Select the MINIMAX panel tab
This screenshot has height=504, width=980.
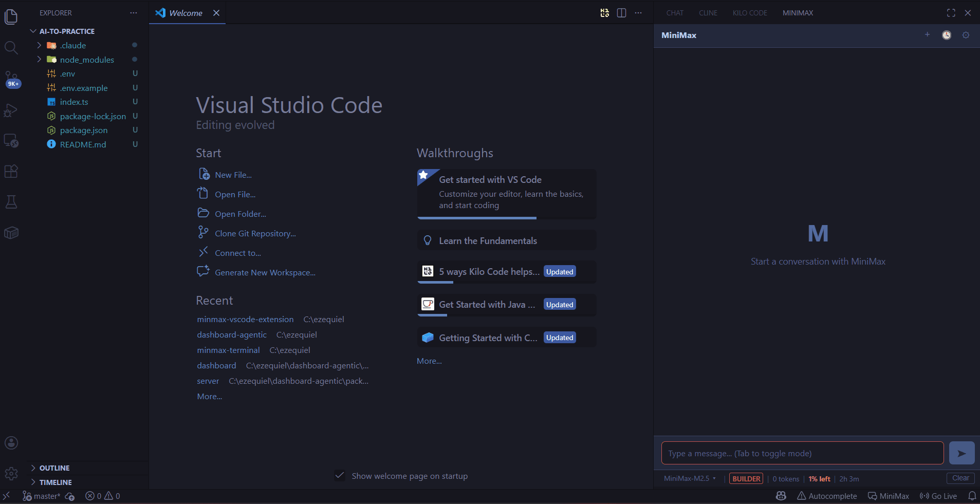tap(798, 13)
